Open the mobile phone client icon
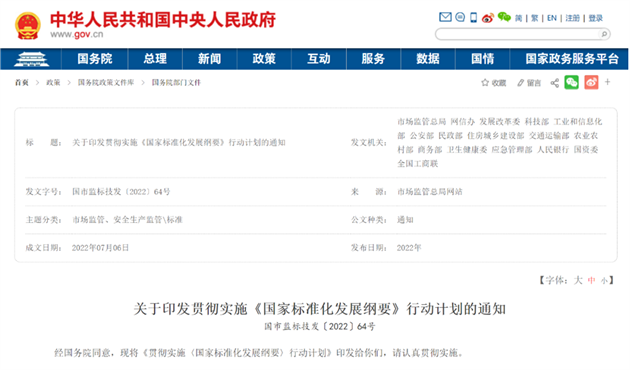 [x=474, y=17]
